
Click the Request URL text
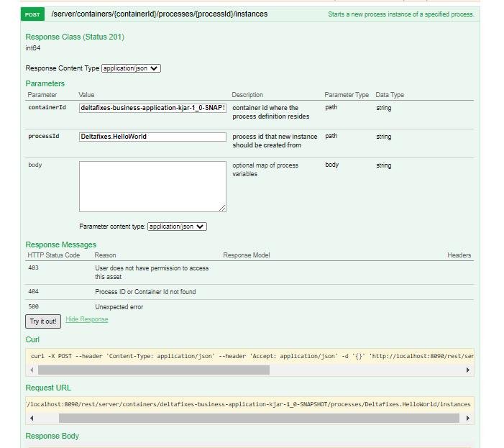pos(249,404)
